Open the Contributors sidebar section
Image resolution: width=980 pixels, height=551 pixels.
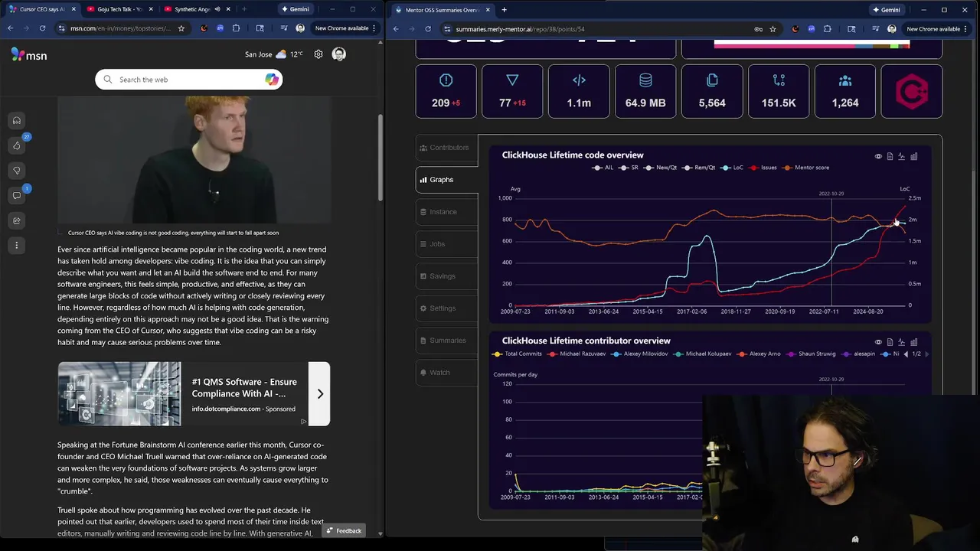tap(446, 148)
